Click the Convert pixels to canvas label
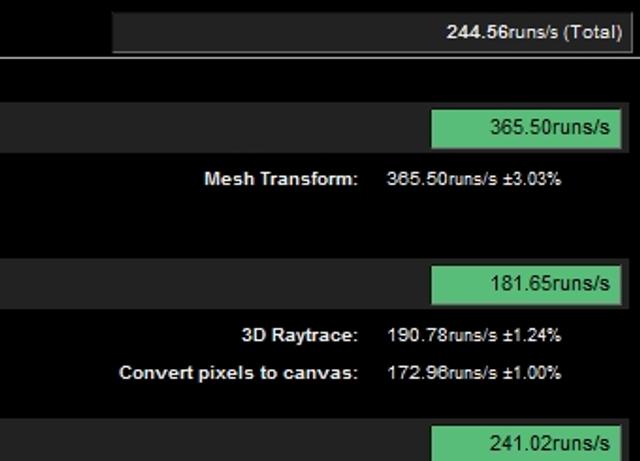Image resolution: width=640 pixels, height=461 pixels. (x=238, y=373)
